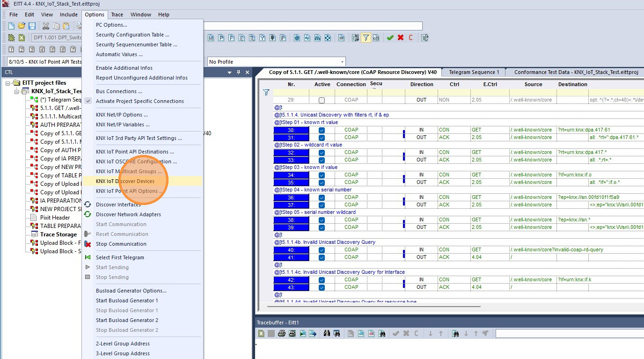This screenshot has width=644, height=359.
Task: Open the '8/10/5 - KNX IoT Point API Tests' combo box
Action: tap(45, 62)
